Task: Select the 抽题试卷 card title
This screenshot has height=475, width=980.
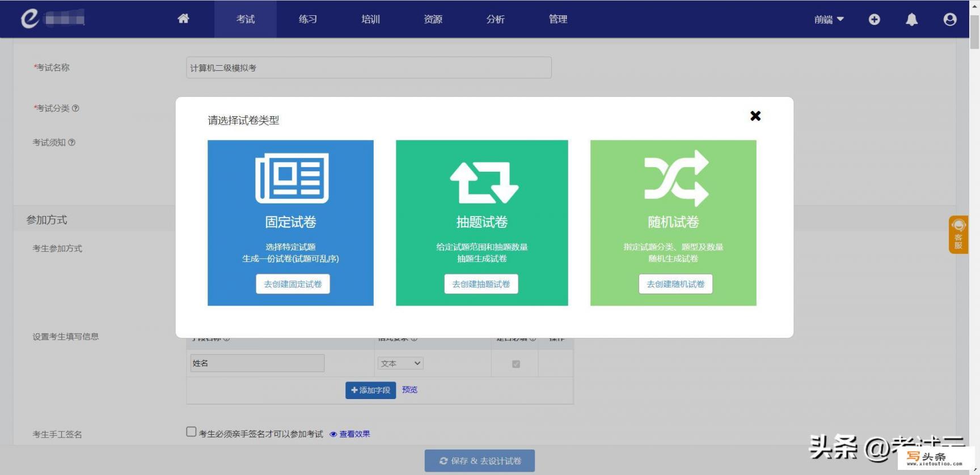Action: click(x=482, y=222)
